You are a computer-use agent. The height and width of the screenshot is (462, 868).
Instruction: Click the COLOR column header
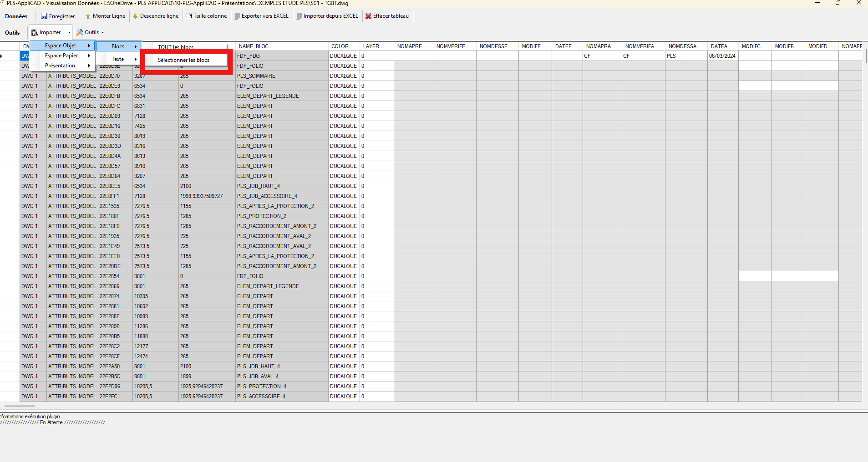tap(340, 46)
